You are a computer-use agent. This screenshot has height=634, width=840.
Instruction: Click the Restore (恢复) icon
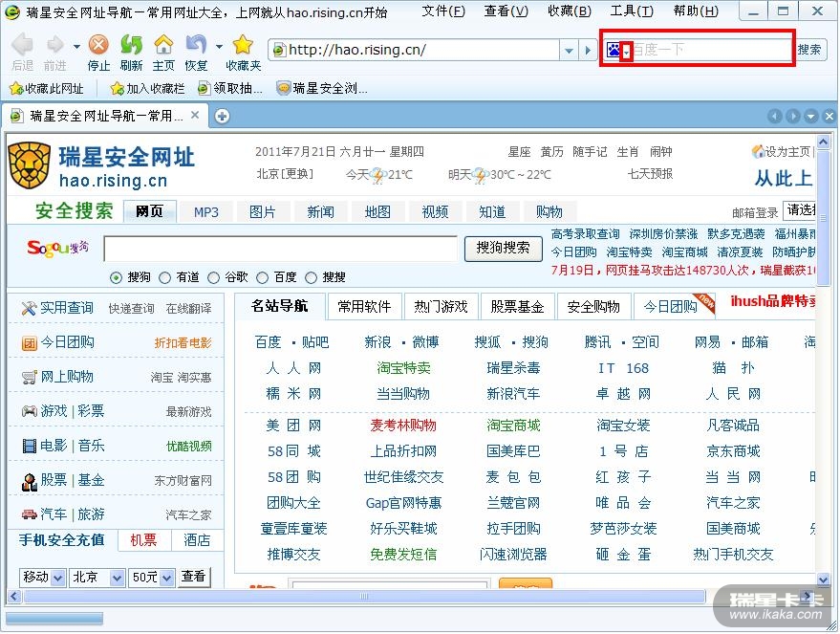(196, 45)
